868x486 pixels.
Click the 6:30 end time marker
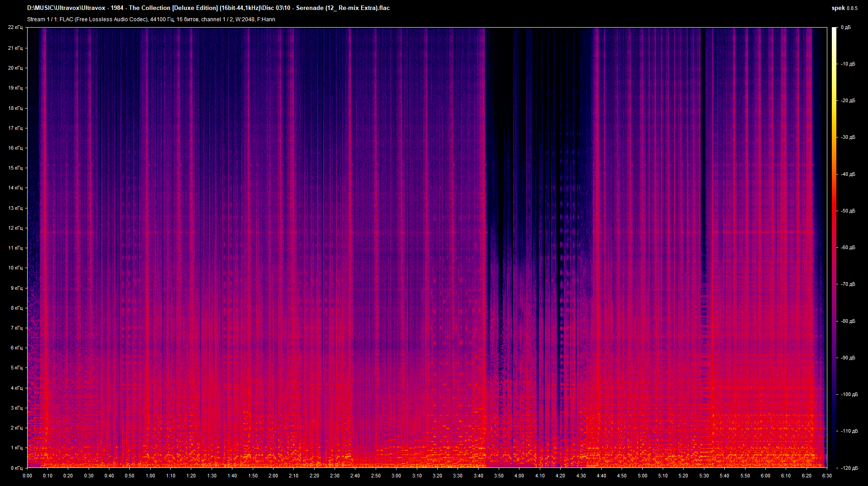click(x=827, y=476)
